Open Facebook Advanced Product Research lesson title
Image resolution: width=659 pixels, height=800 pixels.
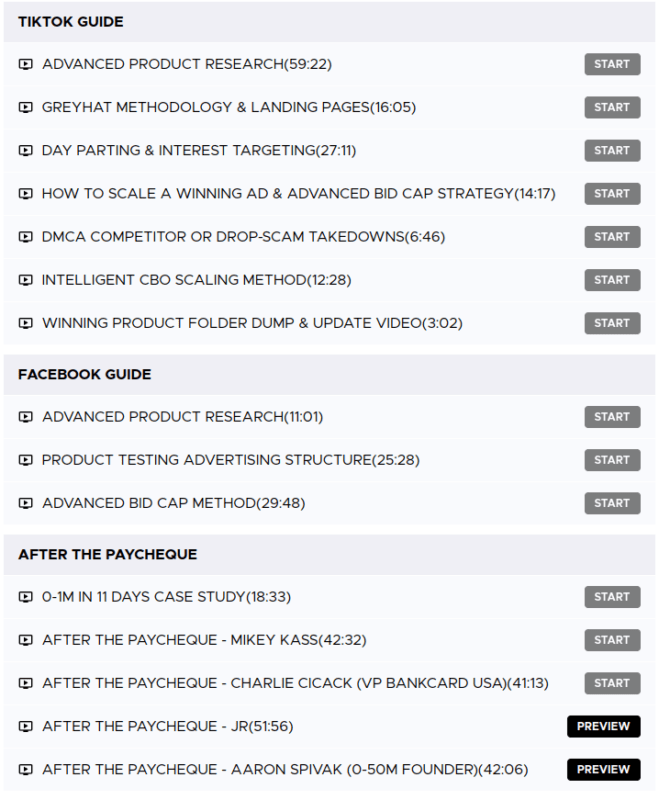182,417
